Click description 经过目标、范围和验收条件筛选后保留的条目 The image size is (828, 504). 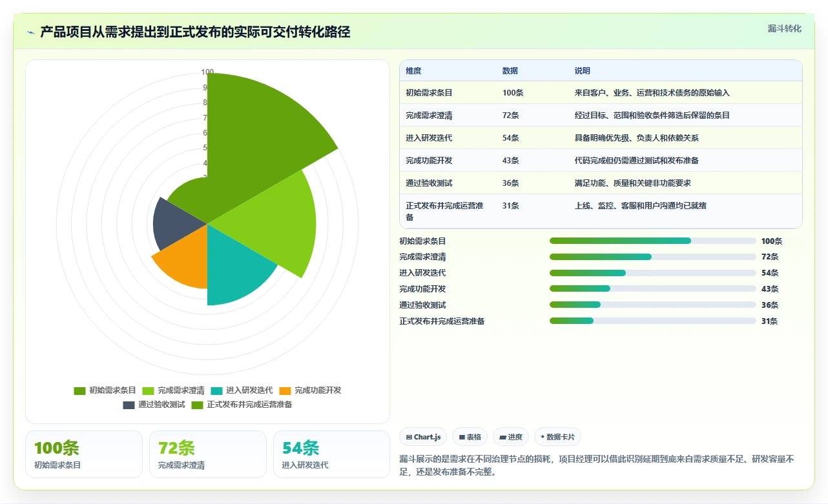point(652,116)
